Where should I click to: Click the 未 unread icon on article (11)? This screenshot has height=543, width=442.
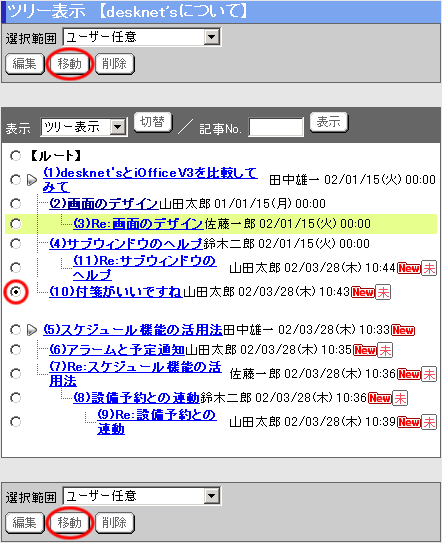[429, 268]
